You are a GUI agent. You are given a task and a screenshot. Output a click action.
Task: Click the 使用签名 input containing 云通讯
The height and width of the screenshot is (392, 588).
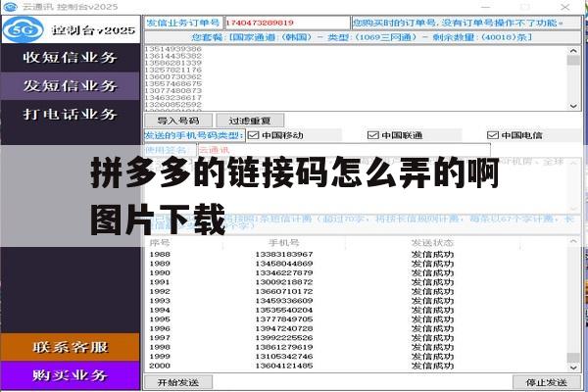[x=344, y=150]
